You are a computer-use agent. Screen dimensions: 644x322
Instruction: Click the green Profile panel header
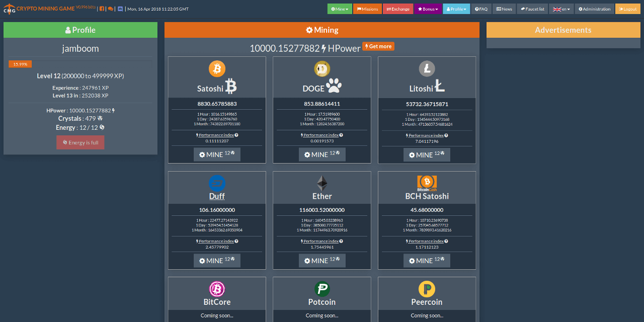click(80, 30)
